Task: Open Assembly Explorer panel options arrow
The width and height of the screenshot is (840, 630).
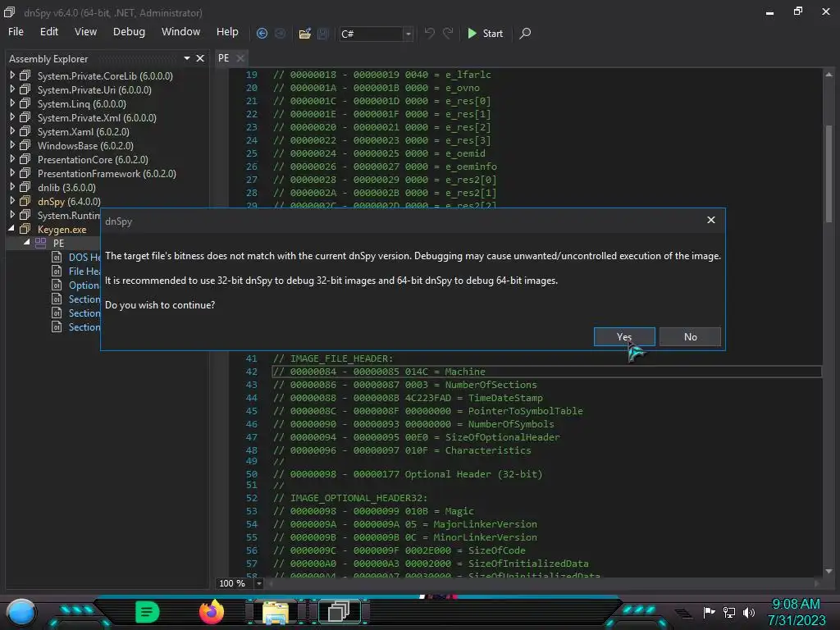Action: click(187, 58)
